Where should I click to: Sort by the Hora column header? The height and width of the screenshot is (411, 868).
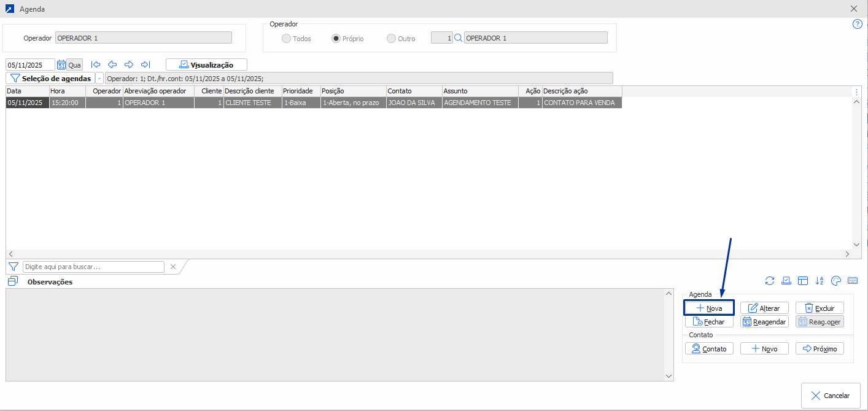click(x=68, y=91)
